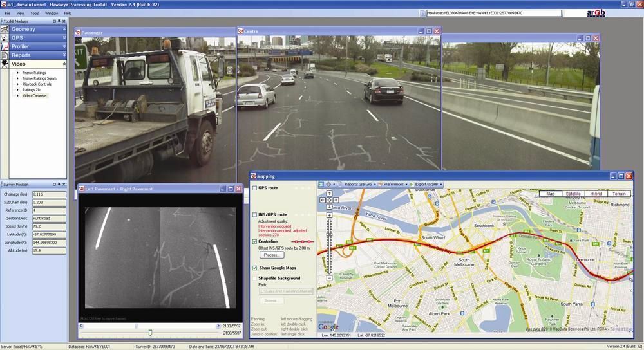Expand the Frame Ratings tree item

(x=17, y=73)
